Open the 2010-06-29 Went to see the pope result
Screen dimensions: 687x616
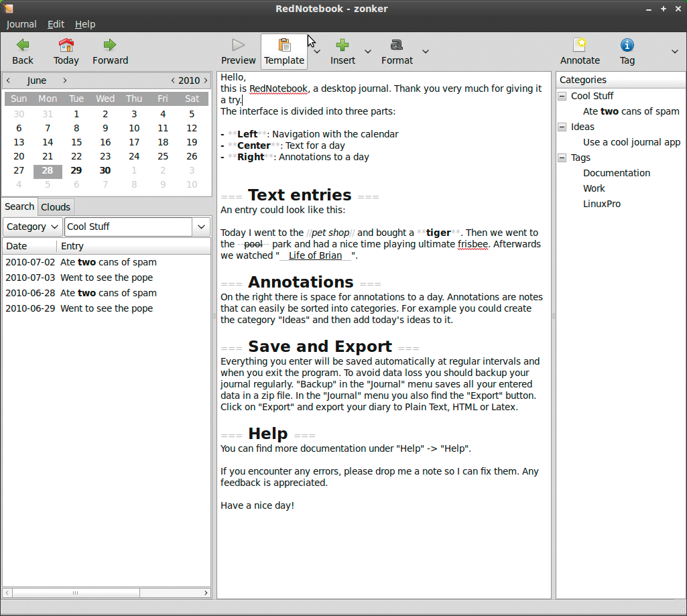coord(107,308)
